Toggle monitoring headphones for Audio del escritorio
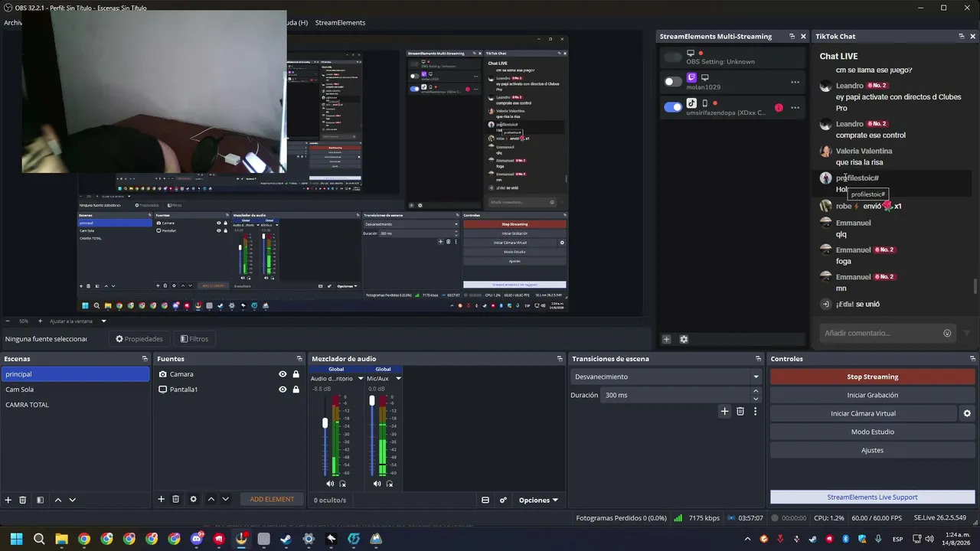Image resolution: width=980 pixels, height=551 pixels. [342, 484]
